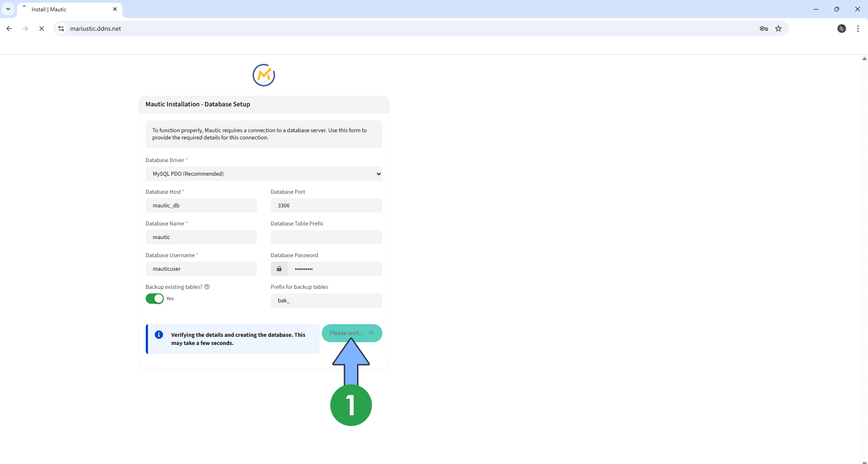The image size is (868, 464).
Task: Click the help icon beside Backup existing tables
Action: click(207, 287)
